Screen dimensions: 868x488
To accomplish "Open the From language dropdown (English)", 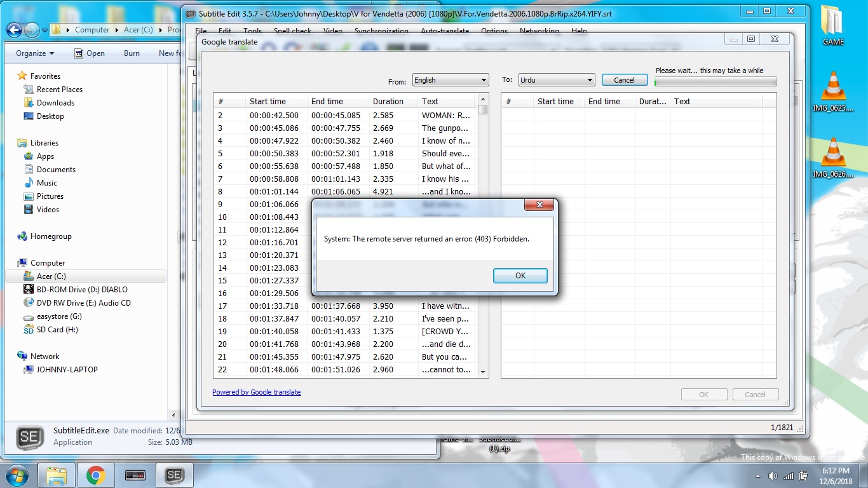I will coord(451,80).
